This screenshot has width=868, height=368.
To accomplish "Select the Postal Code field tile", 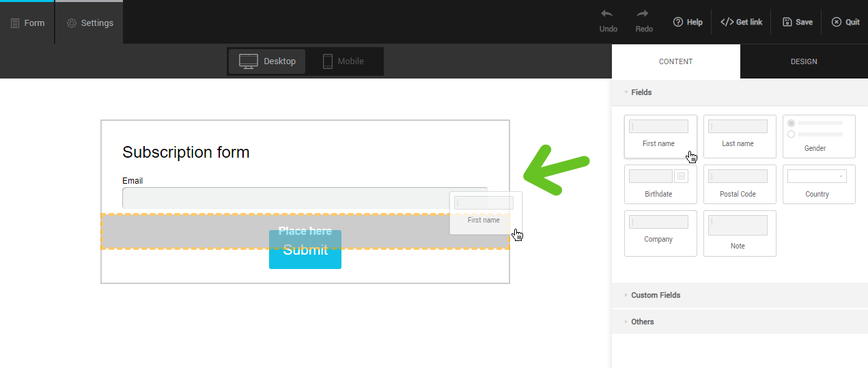I will [740, 184].
